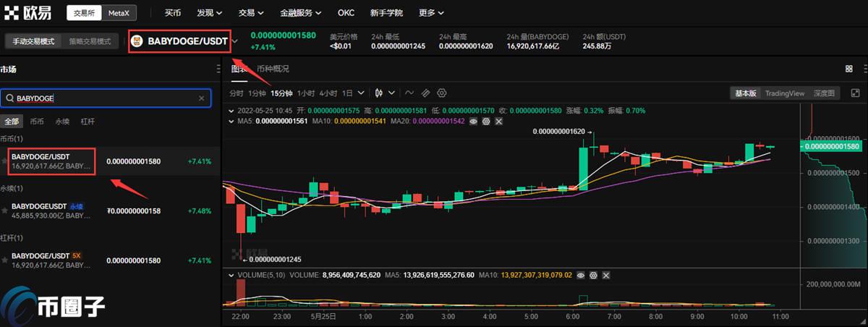The width and height of the screenshot is (868, 327).
Task: Collapse the VOLUME indicator chevron
Action: click(x=232, y=275)
